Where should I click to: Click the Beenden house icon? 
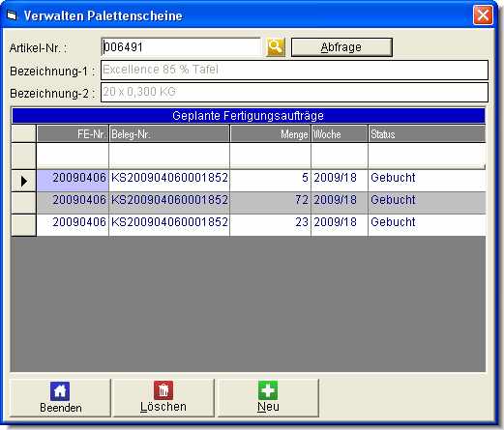tap(60, 391)
